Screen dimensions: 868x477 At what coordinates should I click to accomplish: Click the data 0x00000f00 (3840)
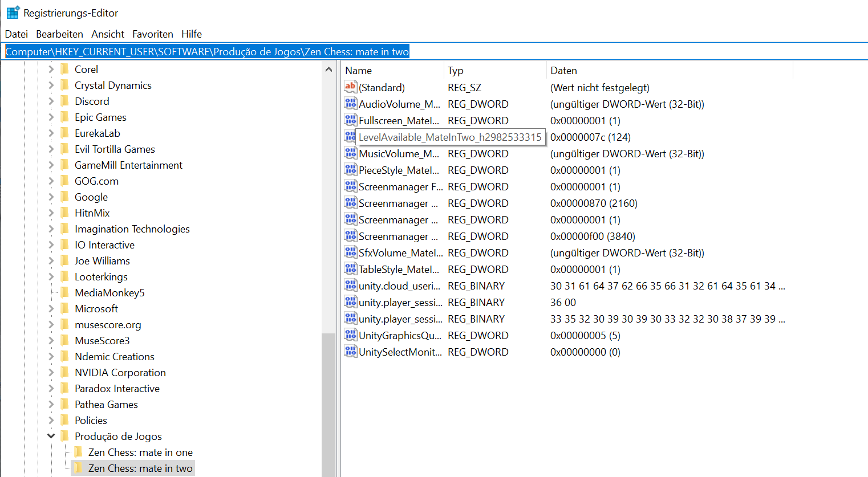[593, 236]
